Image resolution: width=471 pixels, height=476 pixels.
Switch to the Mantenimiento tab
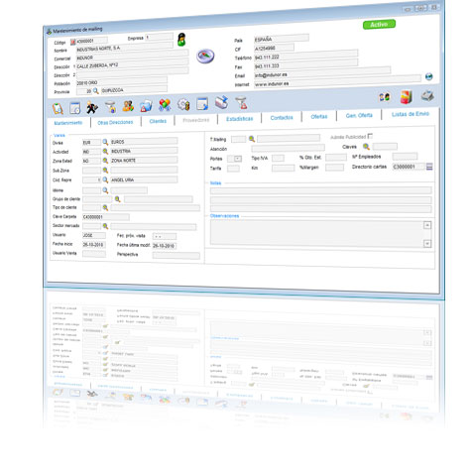click(x=68, y=123)
